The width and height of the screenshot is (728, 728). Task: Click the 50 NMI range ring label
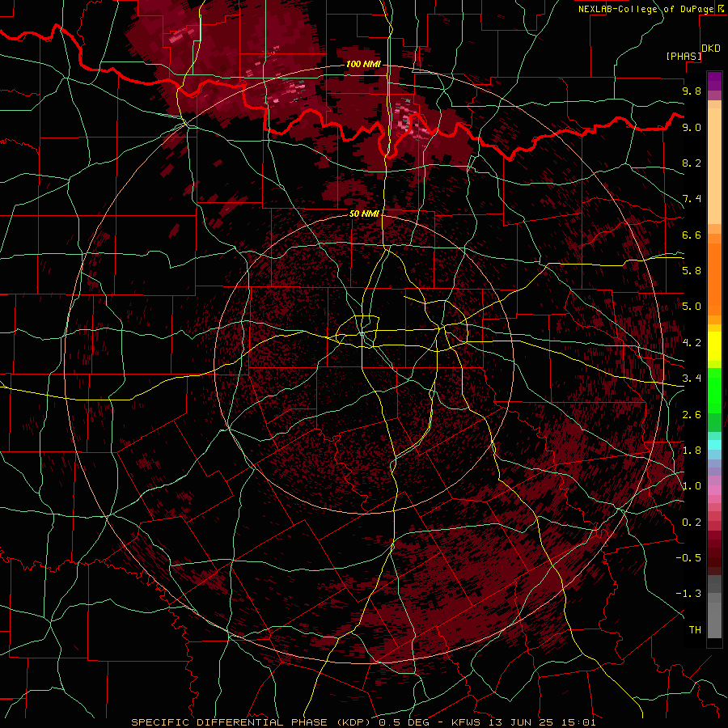(365, 214)
